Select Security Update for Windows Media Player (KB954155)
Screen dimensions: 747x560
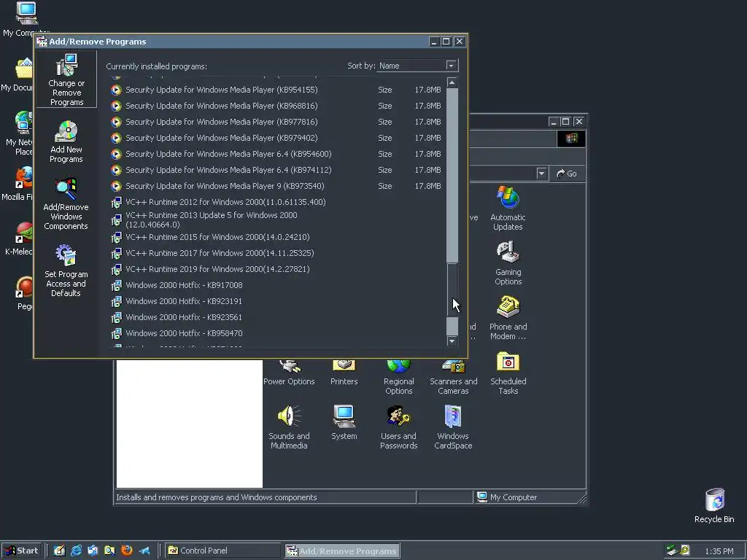[276, 90]
